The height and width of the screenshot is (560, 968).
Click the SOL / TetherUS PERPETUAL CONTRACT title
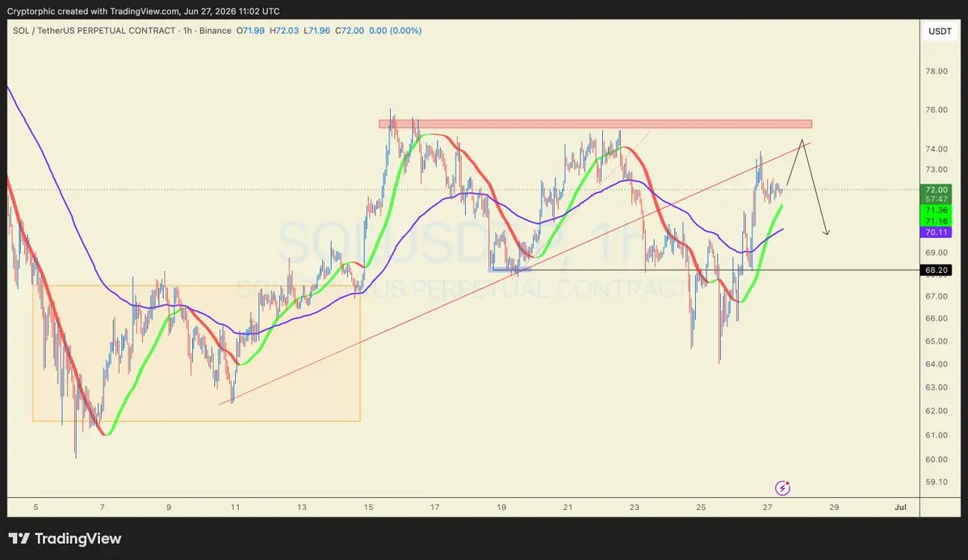[x=94, y=30]
